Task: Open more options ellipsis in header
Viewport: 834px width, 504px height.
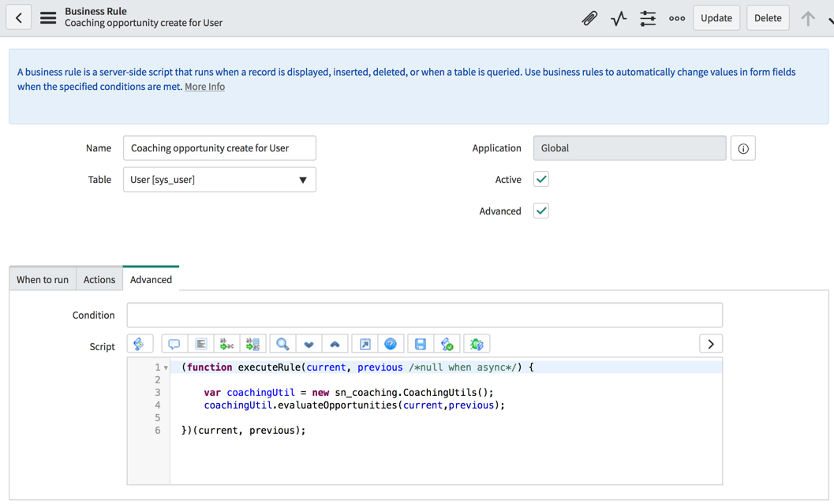Action: (677, 19)
